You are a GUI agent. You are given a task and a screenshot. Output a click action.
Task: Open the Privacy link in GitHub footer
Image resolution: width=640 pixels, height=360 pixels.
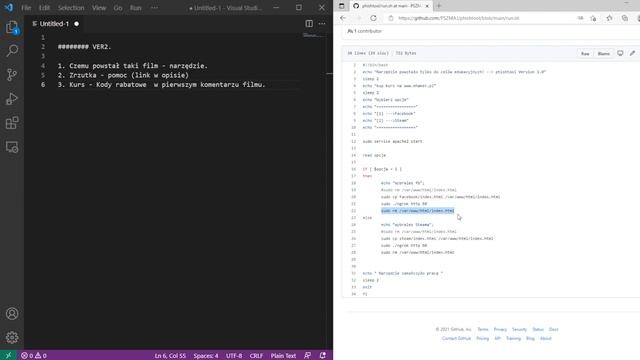[x=500, y=329]
